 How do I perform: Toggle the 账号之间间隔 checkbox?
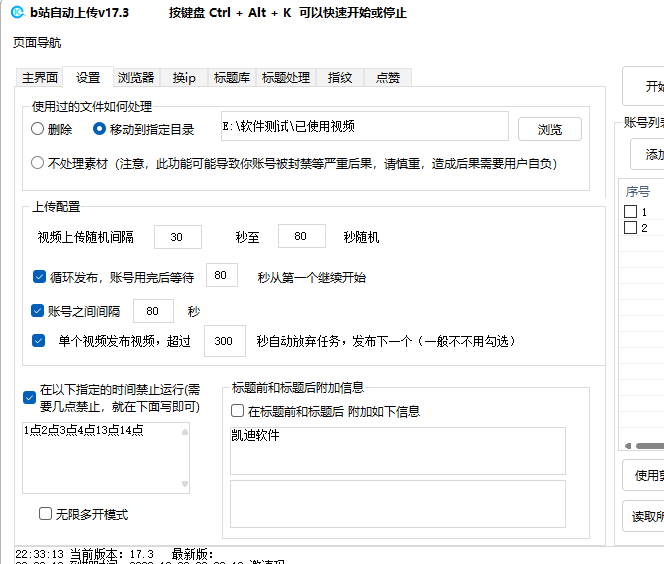pos(37,311)
